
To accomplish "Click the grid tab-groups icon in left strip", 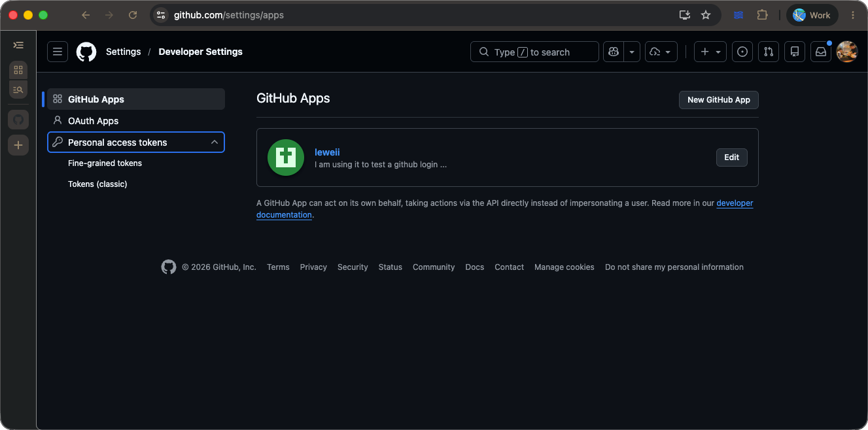I will coord(18,70).
